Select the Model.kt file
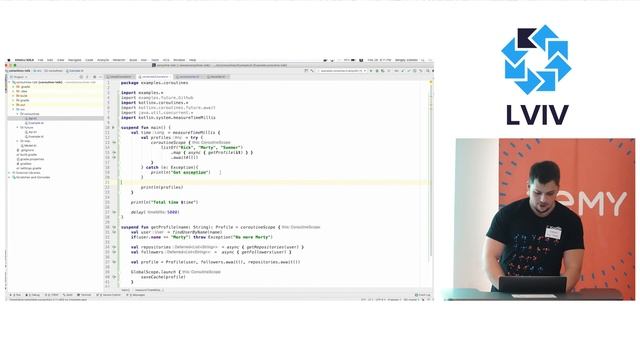The height and width of the screenshot is (360, 640). tap(28, 145)
